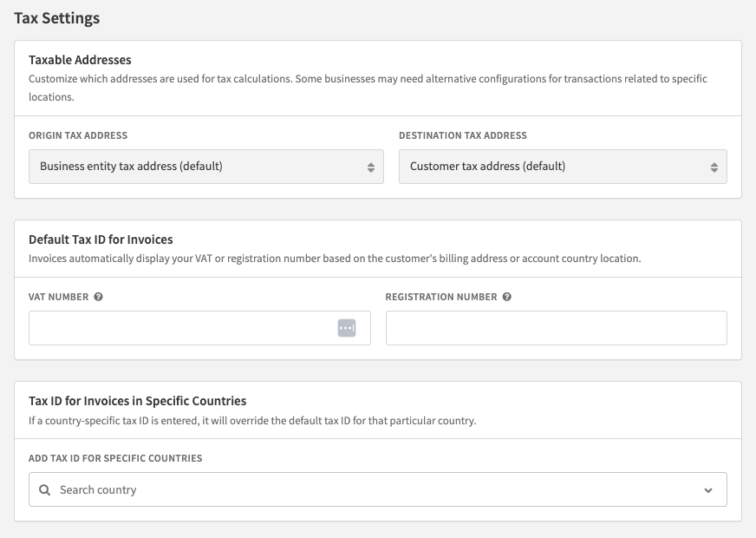Focus the VAT Number input field
Viewport: 756px width, 538px height.
[199, 328]
